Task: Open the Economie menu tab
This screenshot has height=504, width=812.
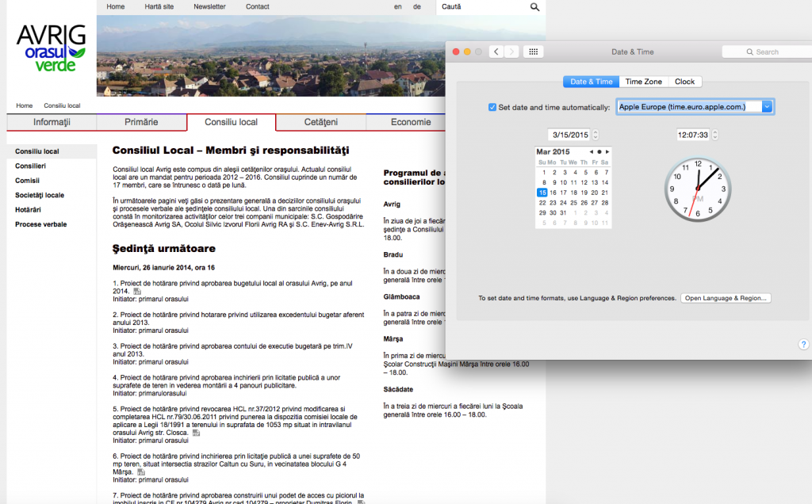Action: [411, 122]
